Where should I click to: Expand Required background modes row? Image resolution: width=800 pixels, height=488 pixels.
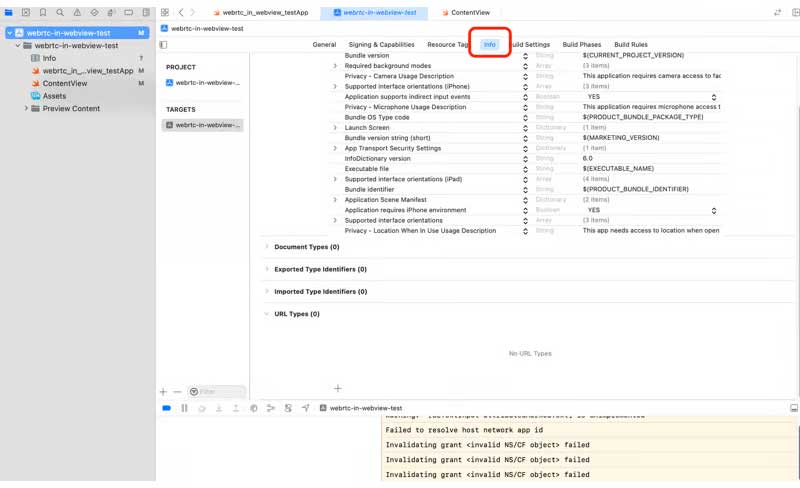coord(335,66)
